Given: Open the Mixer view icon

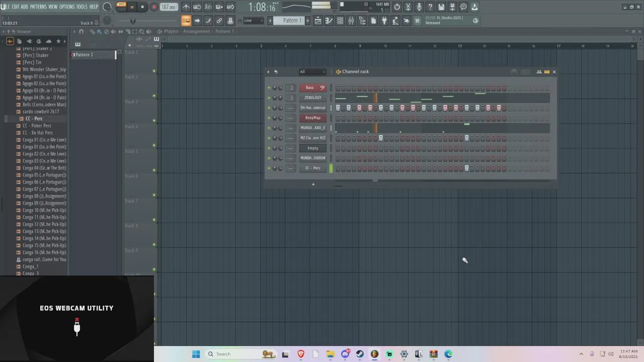Looking at the screenshot, I should click(351, 21).
